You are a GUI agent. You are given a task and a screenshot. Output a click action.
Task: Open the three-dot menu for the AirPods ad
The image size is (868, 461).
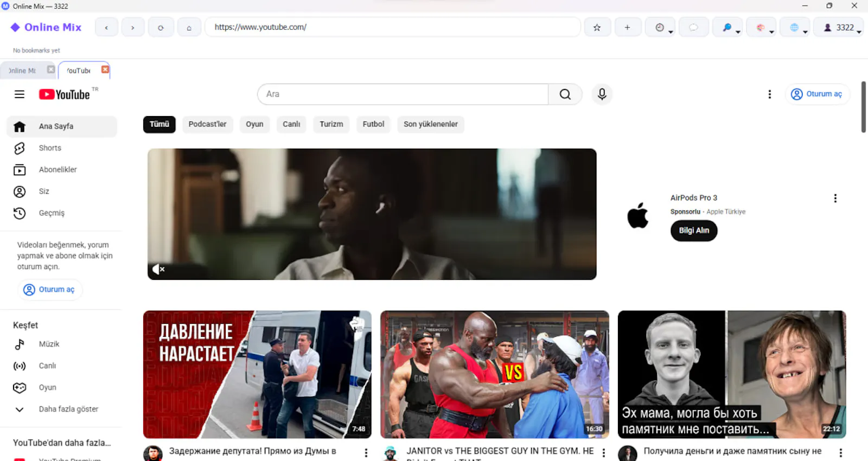[835, 199]
